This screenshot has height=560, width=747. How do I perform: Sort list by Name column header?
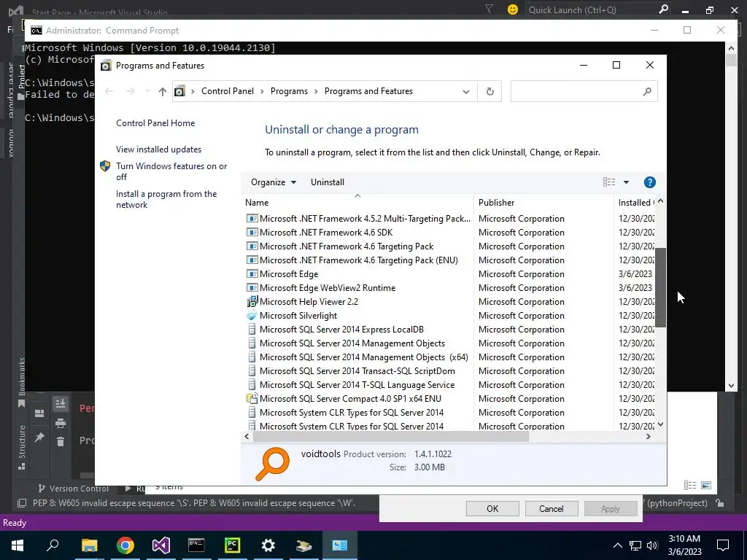click(x=357, y=203)
